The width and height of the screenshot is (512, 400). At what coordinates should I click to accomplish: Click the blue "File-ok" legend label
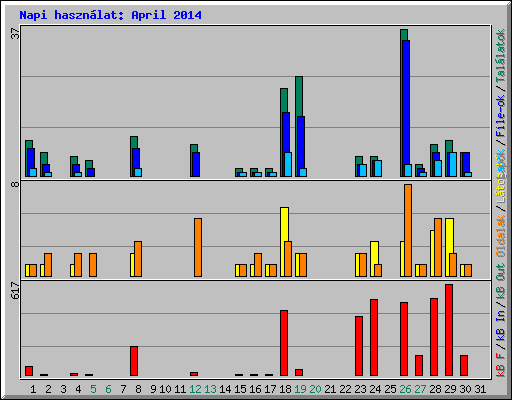tap(500, 116)
